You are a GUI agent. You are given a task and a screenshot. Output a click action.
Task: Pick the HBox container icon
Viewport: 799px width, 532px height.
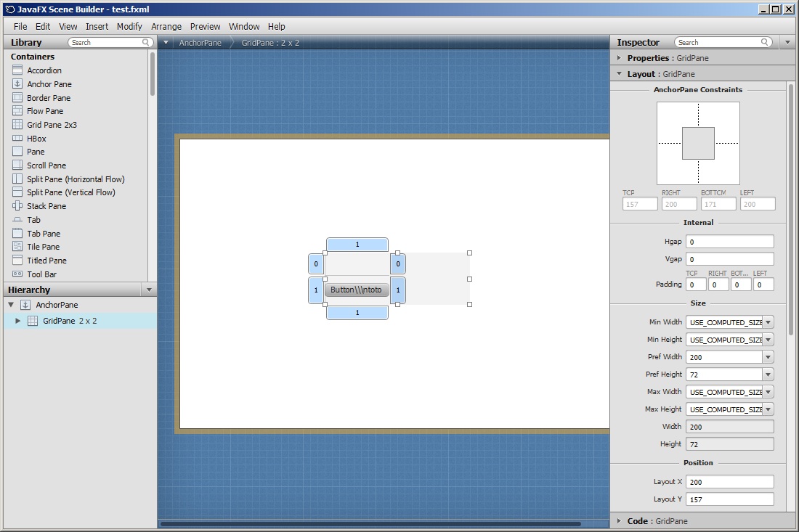coord(17,139)
